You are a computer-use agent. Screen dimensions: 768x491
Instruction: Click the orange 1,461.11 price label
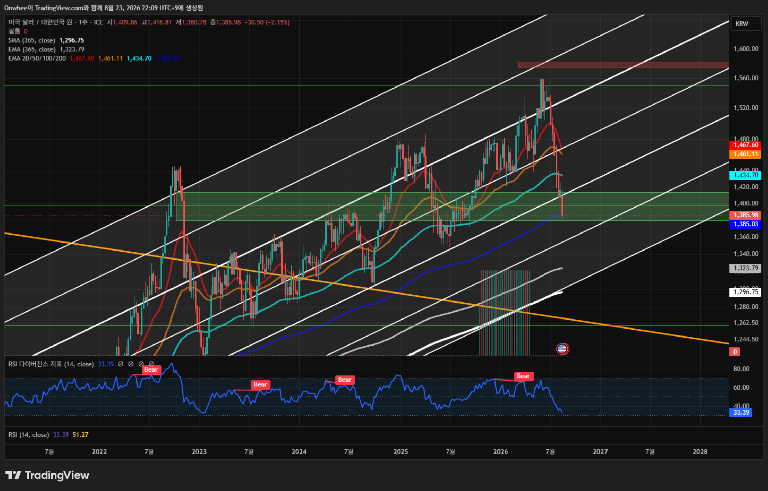(x=745, y=154)
